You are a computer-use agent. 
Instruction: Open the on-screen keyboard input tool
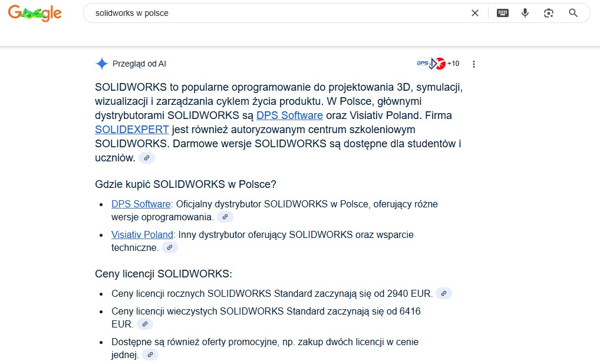tap(502, 13)
